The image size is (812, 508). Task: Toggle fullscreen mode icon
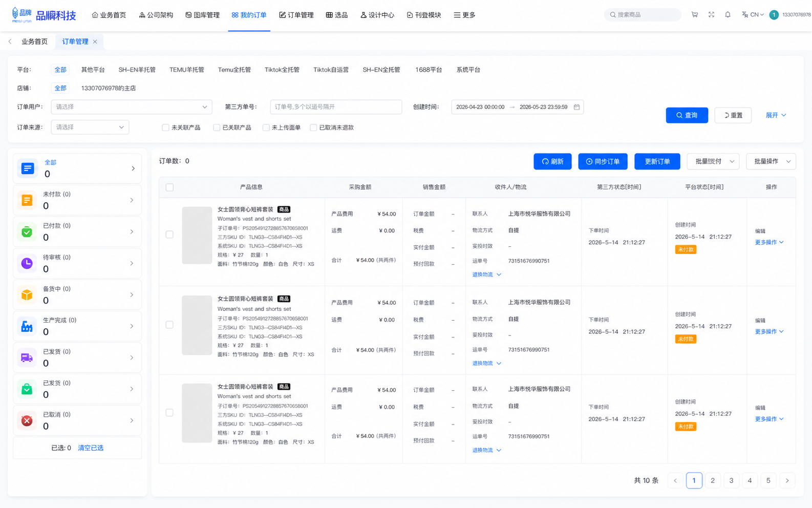pyautogui.click(x=711, y=15)
